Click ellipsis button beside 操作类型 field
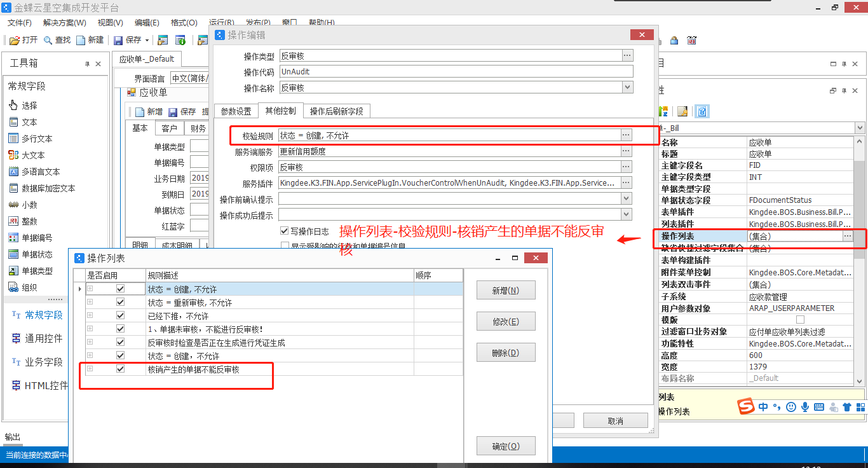Viewport: 868px width, 468px height. 627,56
